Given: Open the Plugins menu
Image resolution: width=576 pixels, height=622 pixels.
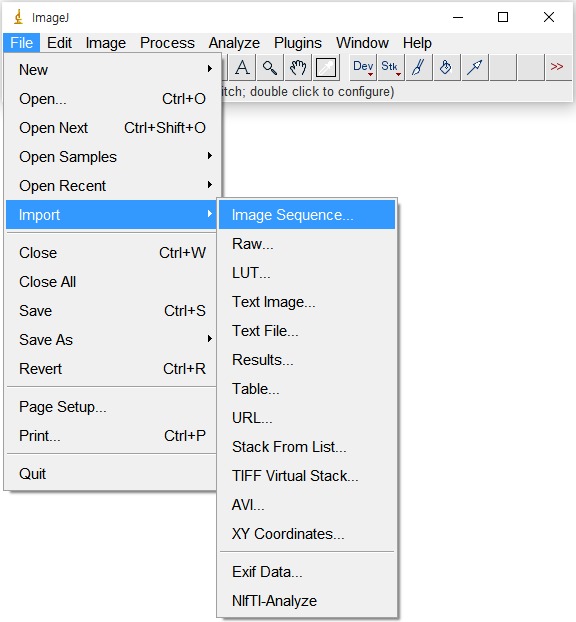Looking at the screenshot, I should tap(298, 43).
